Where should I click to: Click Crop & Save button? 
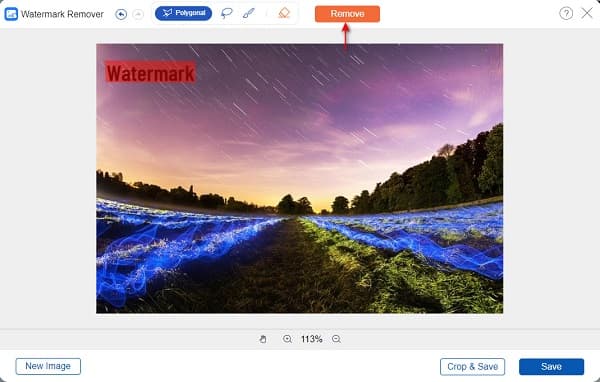[x=473, y=367]
